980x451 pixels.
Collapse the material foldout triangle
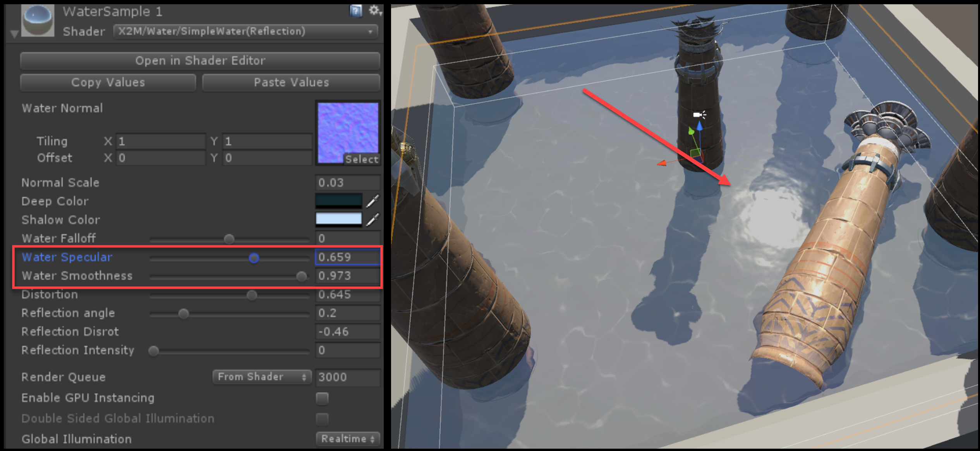pyautogui.click(x=14, y=34)
